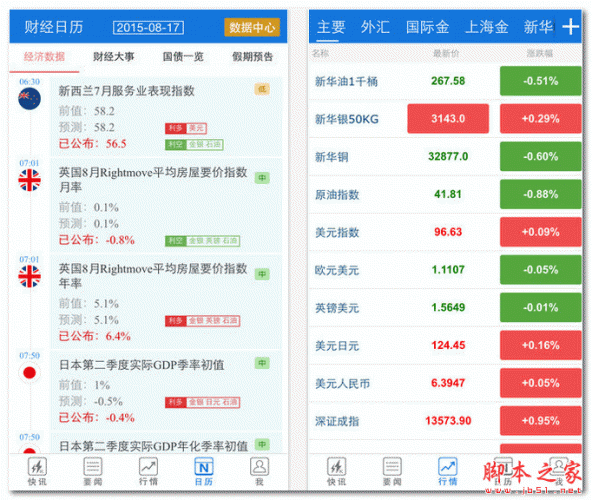This screenshot has height=500, width=592.
Task: Click 中 badge on GDP季率初值
Action: [262, 363]
